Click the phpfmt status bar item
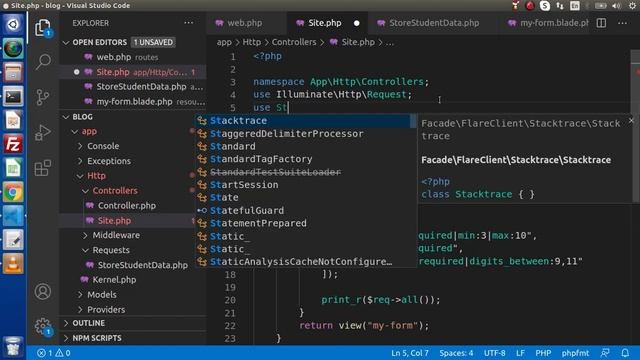The width and height of the screenshot is (640, 360). pyautogui.click(x=575, y=353)
